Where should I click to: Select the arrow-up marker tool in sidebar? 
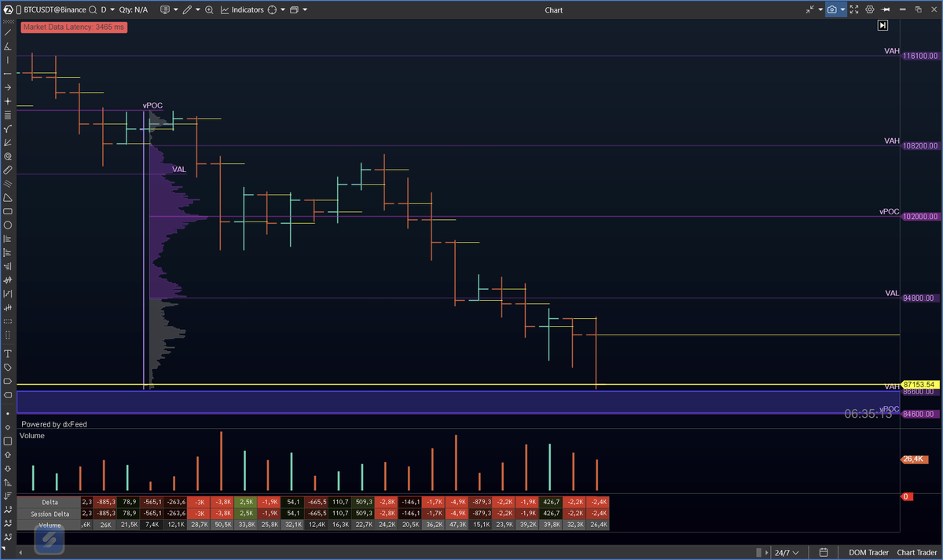8,454
